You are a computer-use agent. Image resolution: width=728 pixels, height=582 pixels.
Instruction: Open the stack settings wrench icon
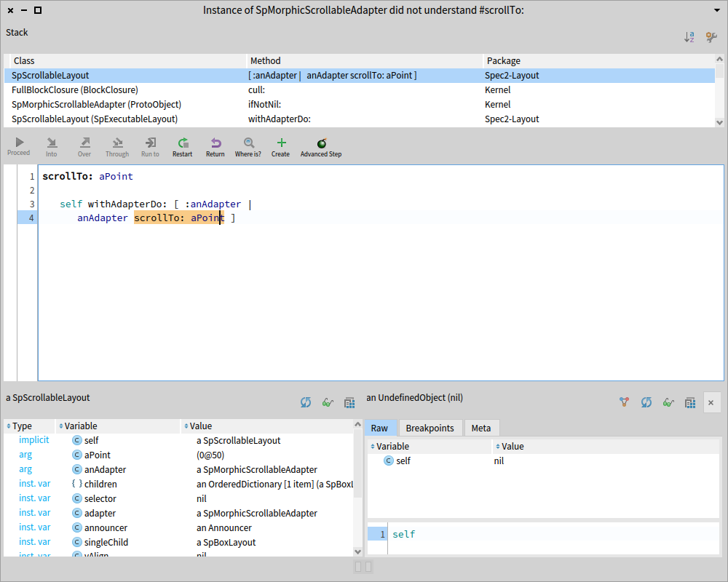tap(711, 37)
